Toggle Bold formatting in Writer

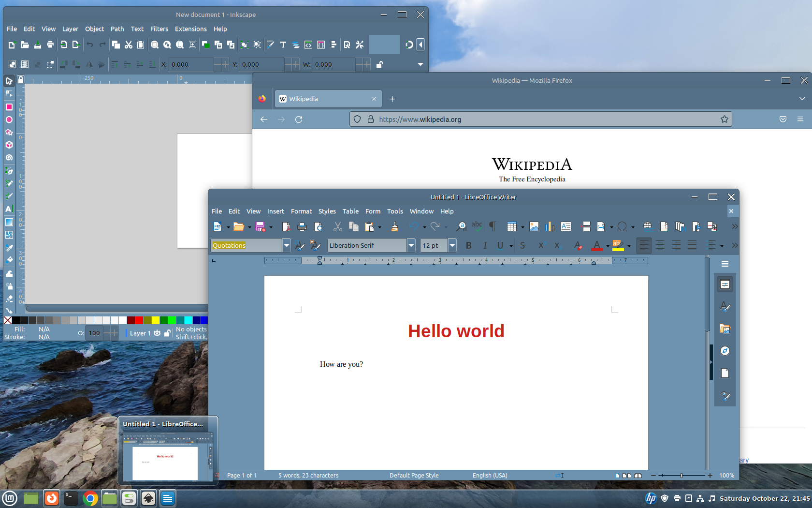coord(468,245)
